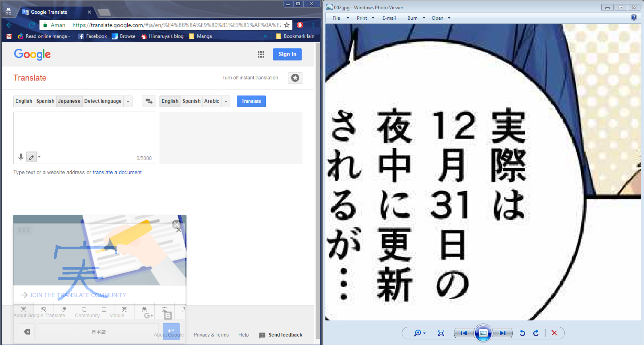Click the translate a document link

pos(117,172)
